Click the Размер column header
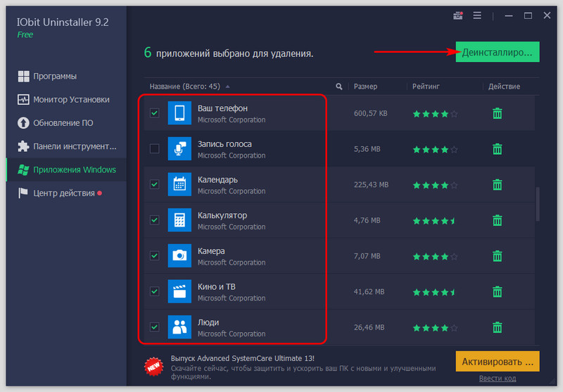The width and height of the screenshot is (563, 392). coord(365,87)
